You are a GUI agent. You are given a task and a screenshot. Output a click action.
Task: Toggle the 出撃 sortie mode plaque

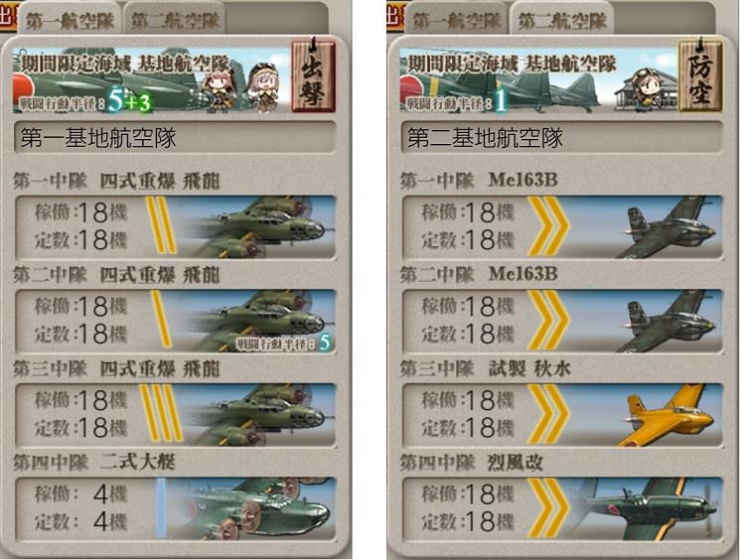pyautogui.click(x=313, y=75)
